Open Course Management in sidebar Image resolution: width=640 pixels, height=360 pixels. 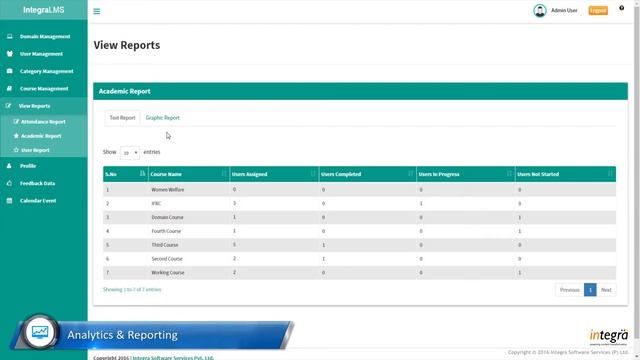tap(44, 88)
